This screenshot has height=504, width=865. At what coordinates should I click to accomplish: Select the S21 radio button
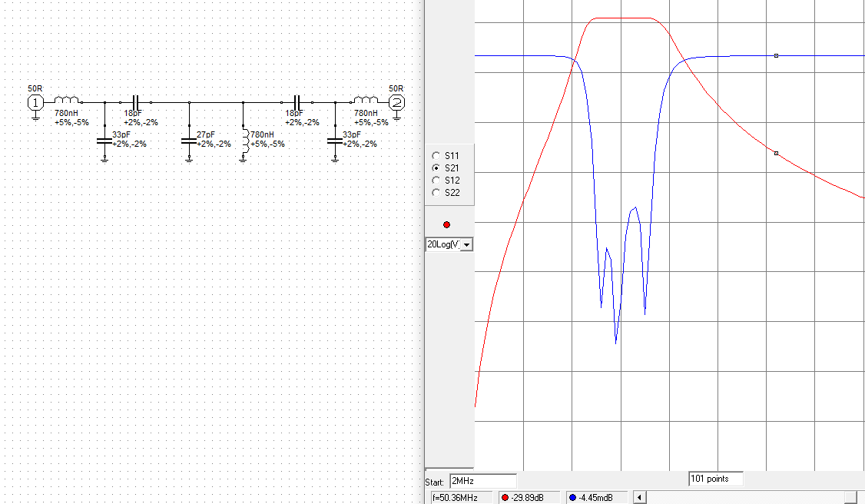(x=436, y=167)
